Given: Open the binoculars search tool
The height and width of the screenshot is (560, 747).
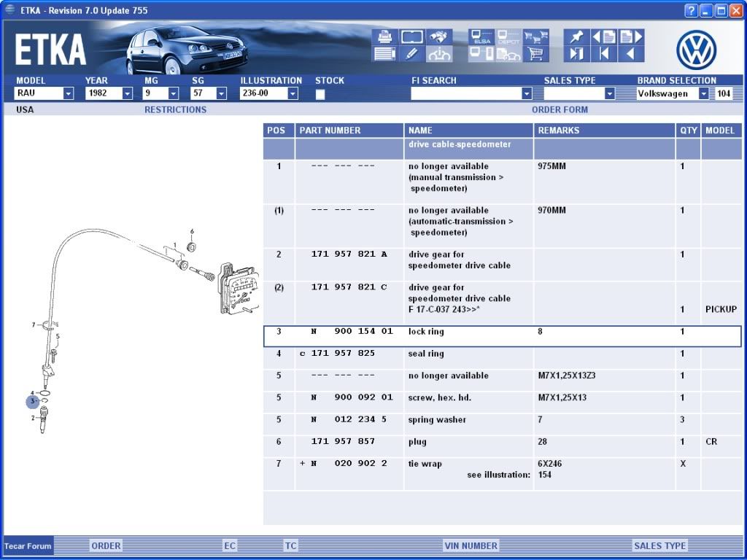Looking at the screenshot, I should [x=440, y=37].
